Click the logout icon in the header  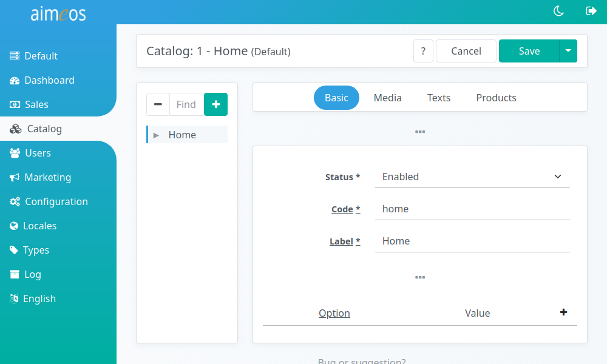pos(591,11)
